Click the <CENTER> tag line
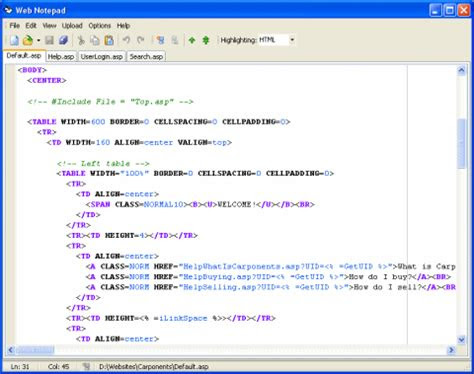 tap(47, 80)
